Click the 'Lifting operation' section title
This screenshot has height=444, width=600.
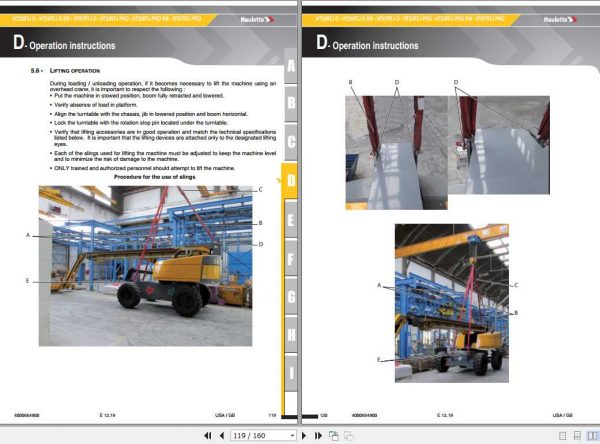click(x=75, y=71)
